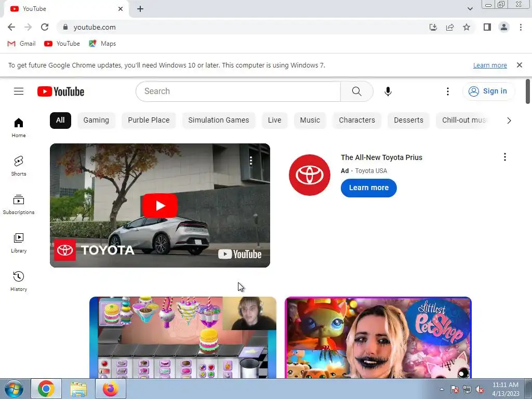The height and width of the screenshot is (399, 532).
Task: Open three-dot options inside Toyota video thumbnail
Action: coord(251,161)
